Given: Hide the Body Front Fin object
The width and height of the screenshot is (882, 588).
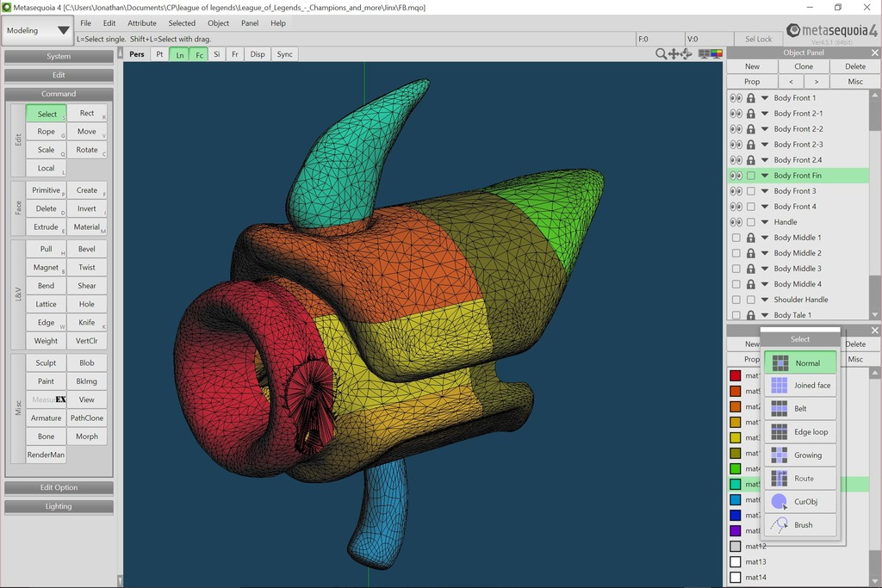Looking at the screenshot, I should coord(736,176).
